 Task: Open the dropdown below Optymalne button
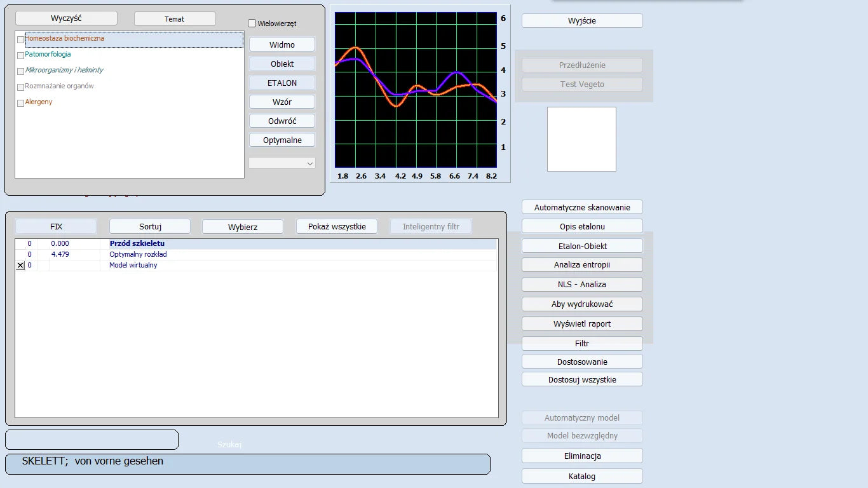point(282,163)
